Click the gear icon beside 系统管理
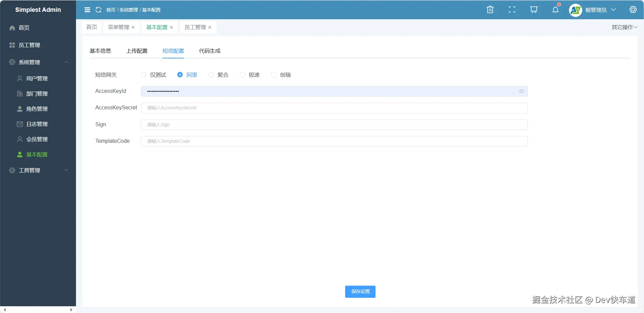The image size is (644, 313). (12, 62)
